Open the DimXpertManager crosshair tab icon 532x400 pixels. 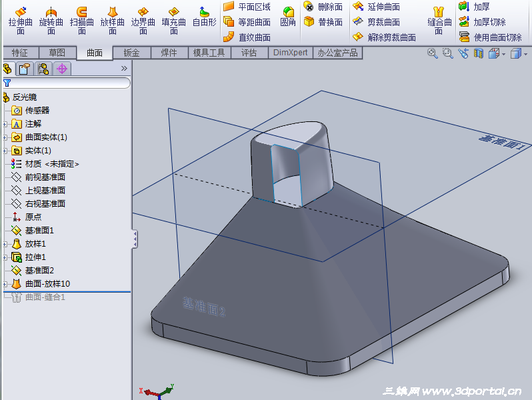click(x=62, y=69)
